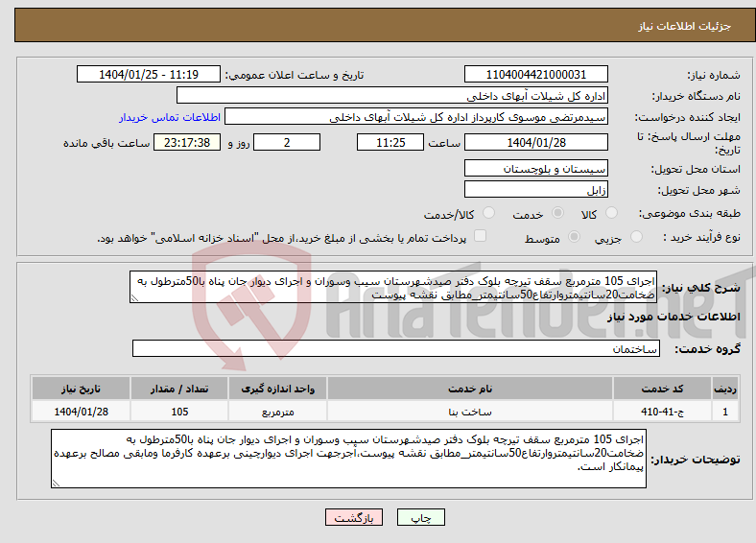Click the table date cell 1404/01/28
This screenshot has width=756, height=543.
pos(81,412)
